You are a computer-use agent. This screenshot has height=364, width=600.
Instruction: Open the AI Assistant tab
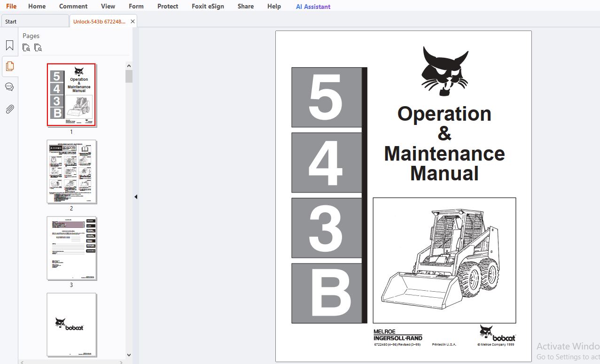coord(313,7)
